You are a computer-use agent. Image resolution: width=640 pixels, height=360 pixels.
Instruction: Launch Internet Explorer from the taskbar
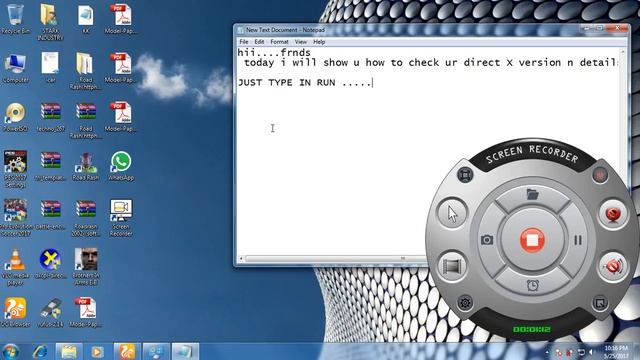(40, 352)
